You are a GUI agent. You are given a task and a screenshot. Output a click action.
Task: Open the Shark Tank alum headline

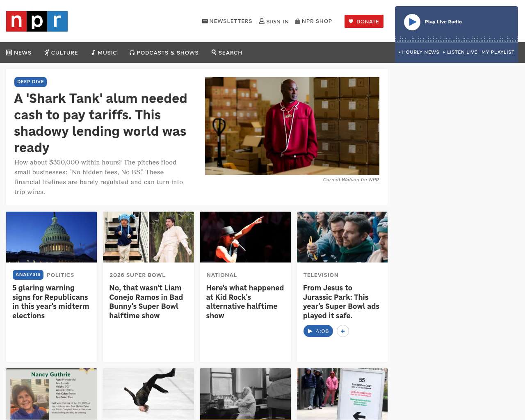coord(100,123)
